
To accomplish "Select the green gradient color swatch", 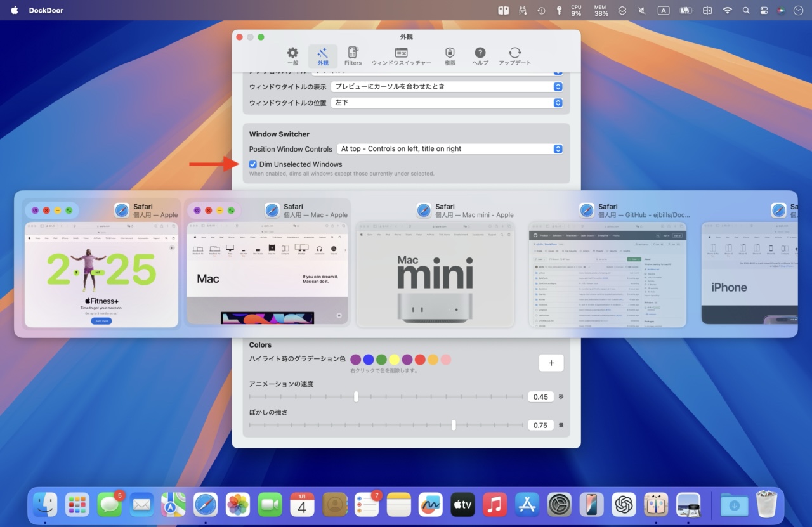I will coord(381,360).
